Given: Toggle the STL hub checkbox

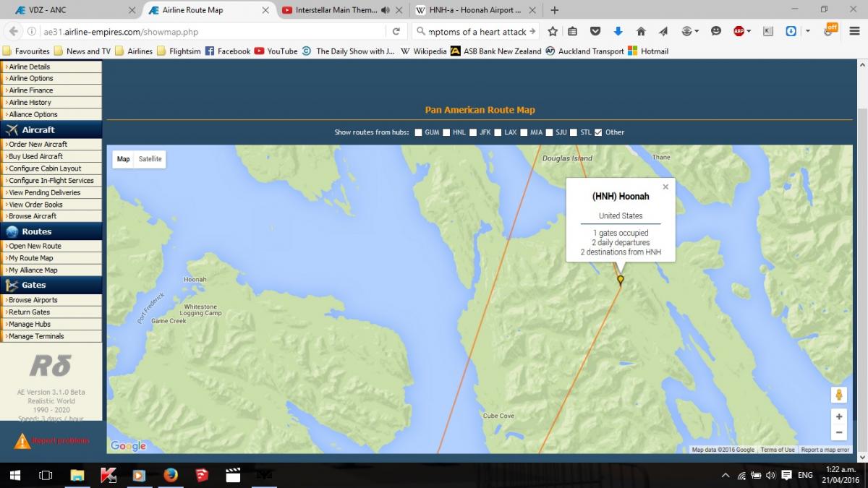Looking at the screenshot, I should click(574, 132).
